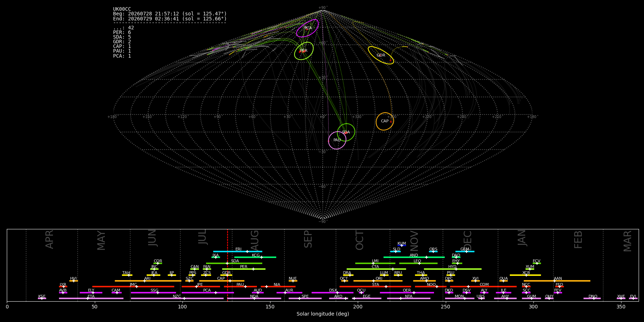Click the AUG month label

point(255,240)
